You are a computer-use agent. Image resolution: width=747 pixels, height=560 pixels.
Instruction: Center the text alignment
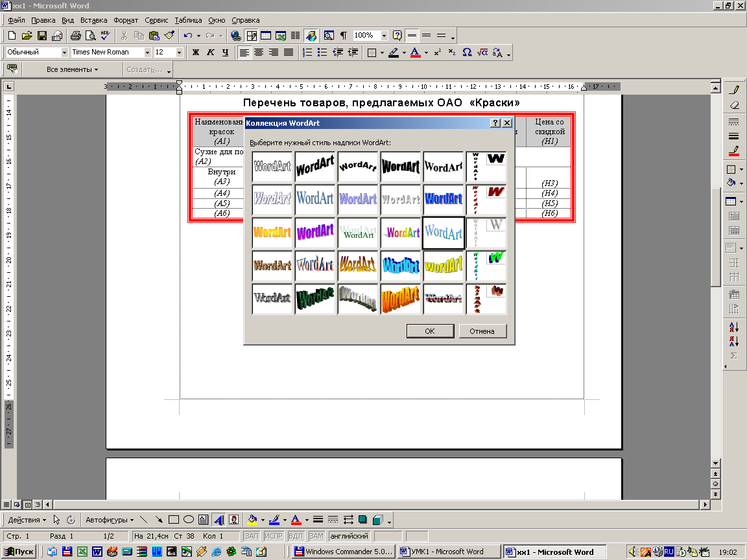[259, 52]
